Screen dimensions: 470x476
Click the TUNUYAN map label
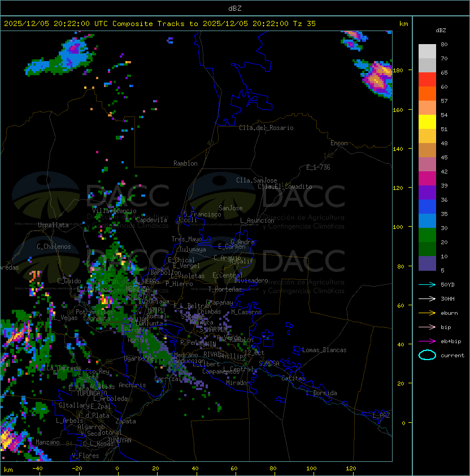120,440
